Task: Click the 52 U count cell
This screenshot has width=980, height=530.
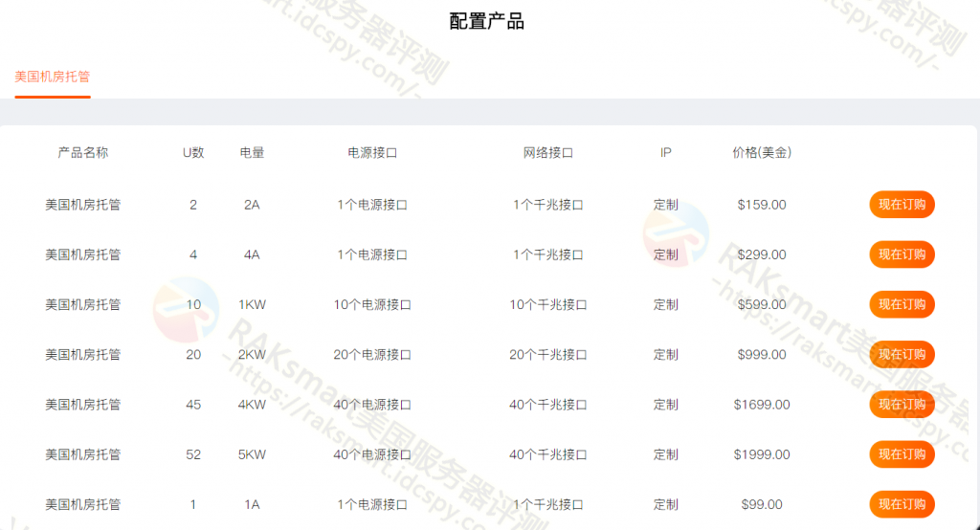Action: click(x=193, y=454)
